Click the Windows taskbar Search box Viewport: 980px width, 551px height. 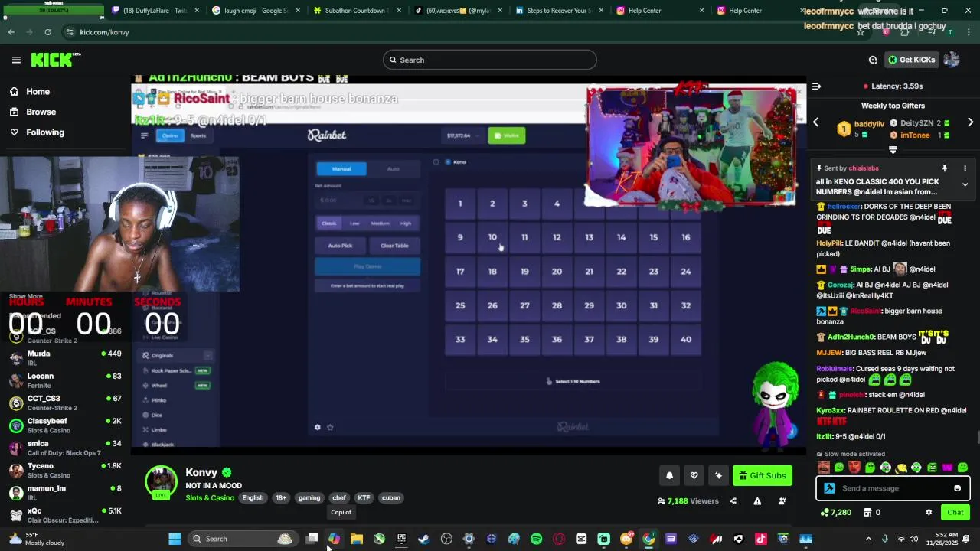tap(242, 539)
